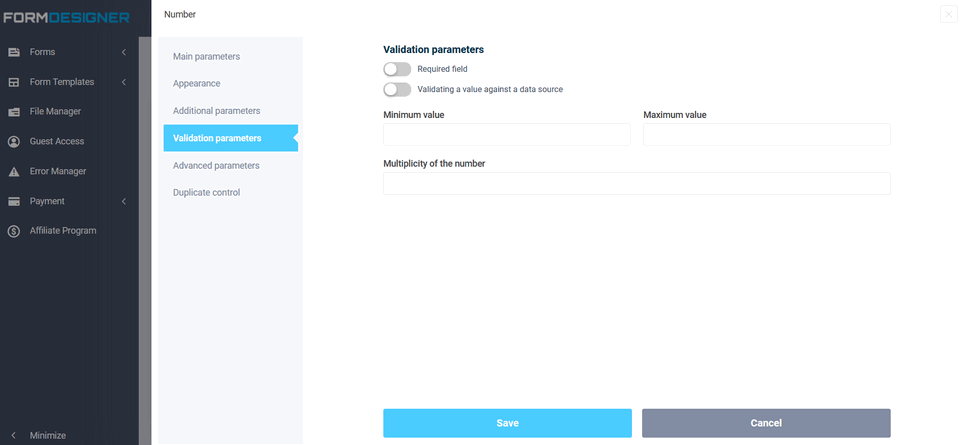Click the Error Manager warning icon
Viewport: 960px width, 445px height.
14,171
